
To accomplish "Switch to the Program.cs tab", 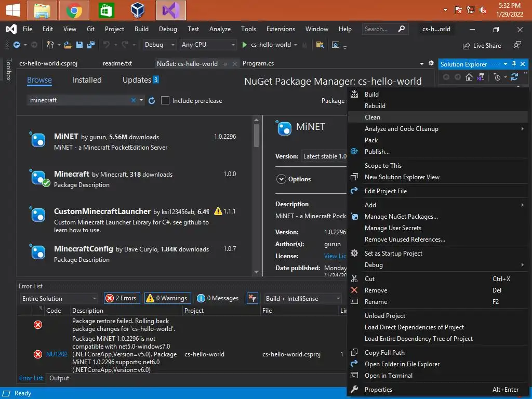I will point(258,63).
